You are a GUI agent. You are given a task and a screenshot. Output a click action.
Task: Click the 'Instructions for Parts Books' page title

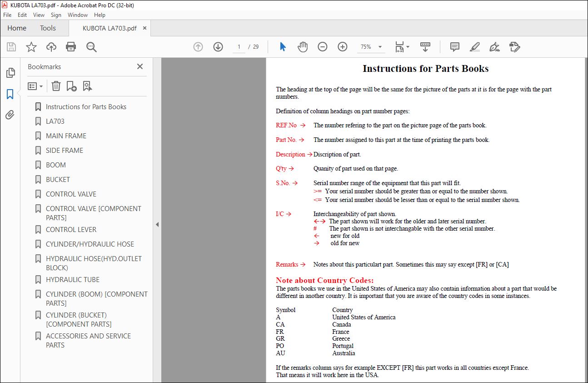pyautogui.click(x=426, y=69)
